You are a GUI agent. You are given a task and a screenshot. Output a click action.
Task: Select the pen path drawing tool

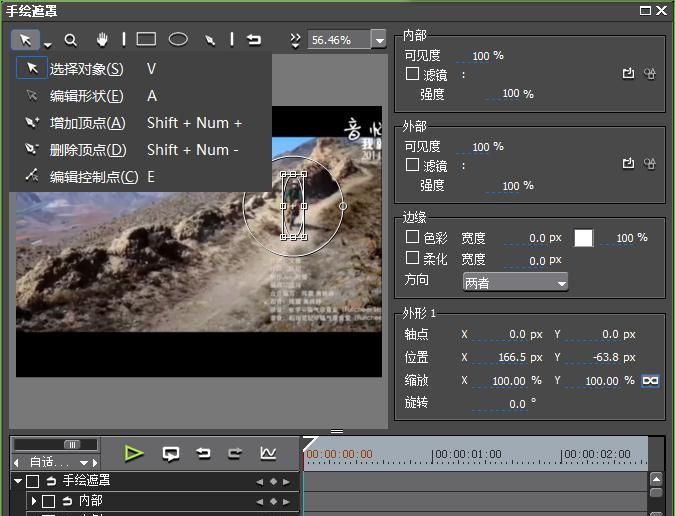coord(210,40)
